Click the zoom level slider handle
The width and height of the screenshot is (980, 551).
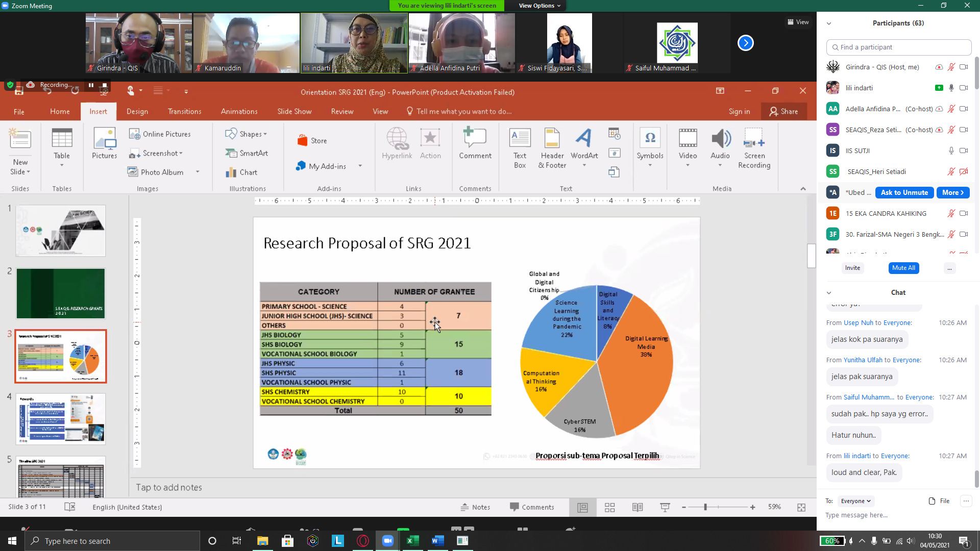(x=705, y=507)
